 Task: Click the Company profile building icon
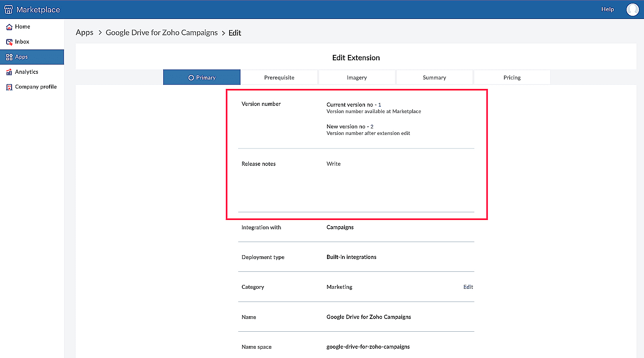point(9,87)
